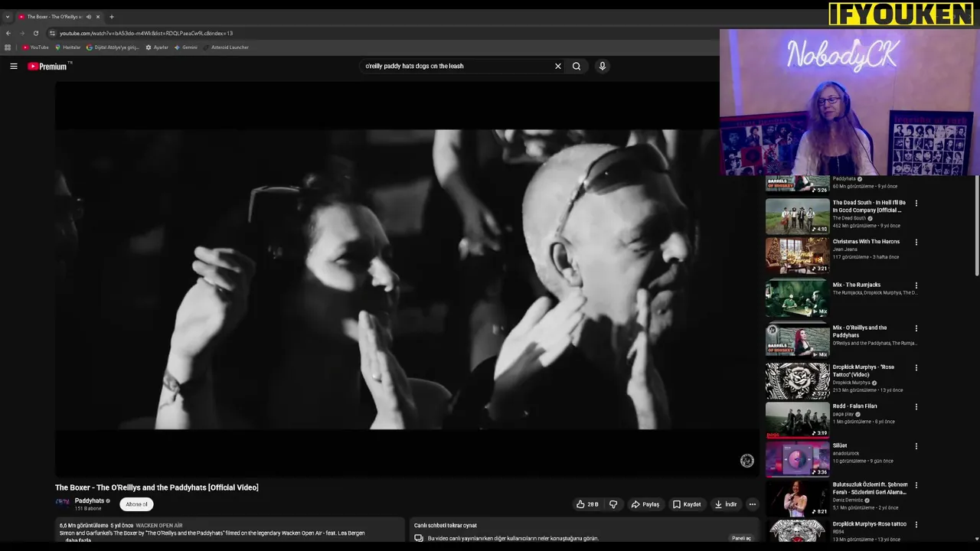This screenshot has width=980, height=551.
Task: Close The Boxer browser tab
Action: click(98, 17)
